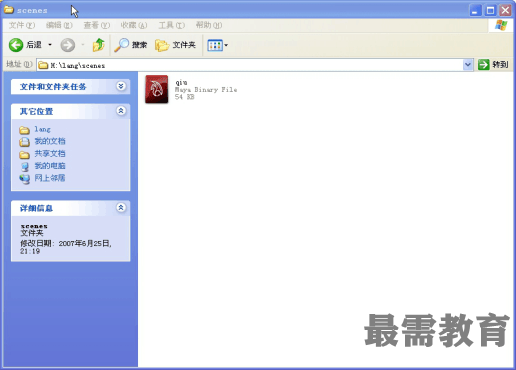Screen dimensions: 516x370
Task: Open the Back button history dropdown
Action: (50, 45)
